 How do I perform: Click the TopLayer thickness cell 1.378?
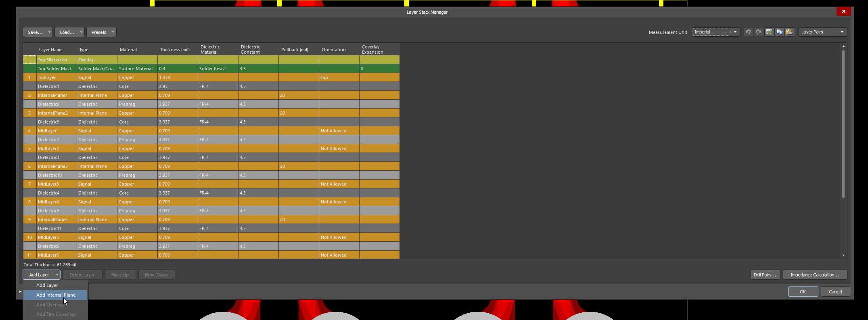click(177, 77)
